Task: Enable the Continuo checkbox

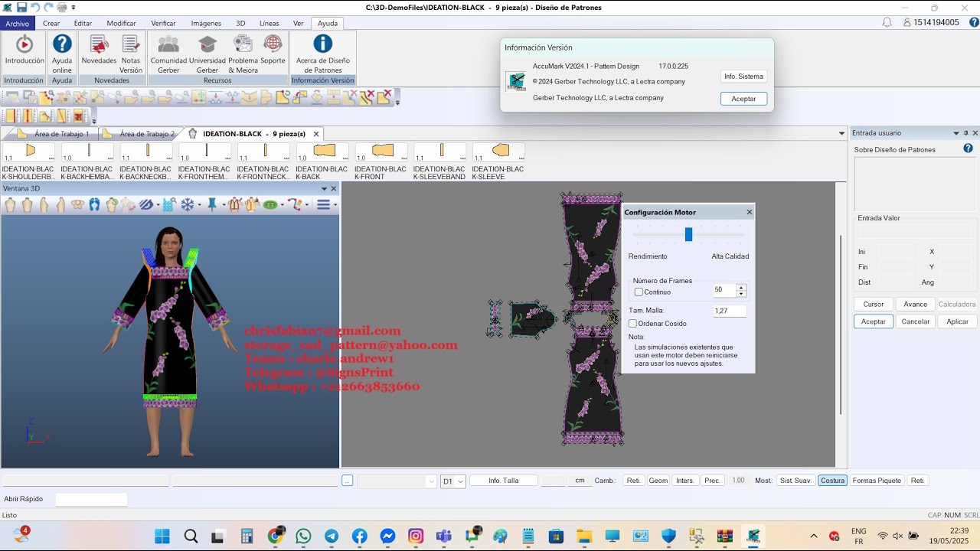Action: [639, 292]
